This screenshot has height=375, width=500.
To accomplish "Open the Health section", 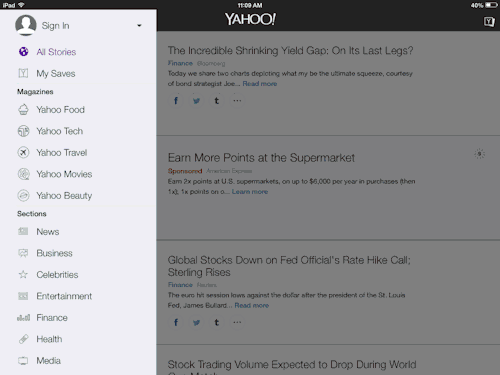I will tap(49, 339).
